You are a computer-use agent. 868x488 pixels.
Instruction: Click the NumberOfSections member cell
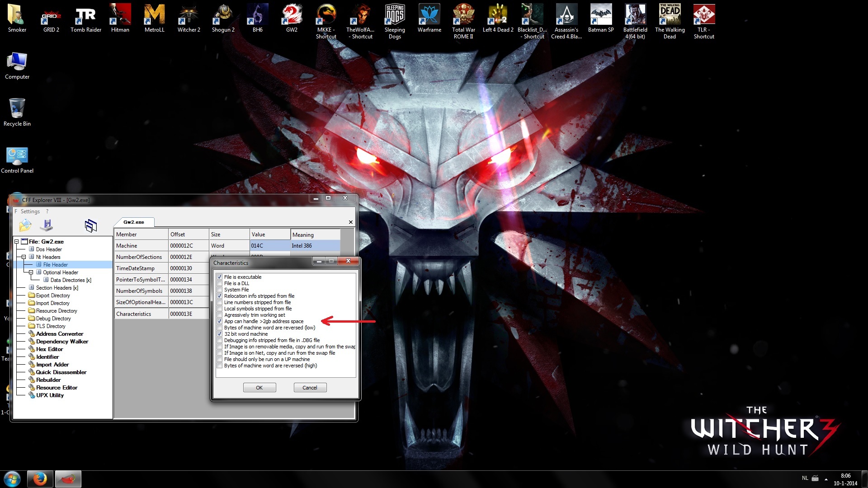(x=141, y=257)
